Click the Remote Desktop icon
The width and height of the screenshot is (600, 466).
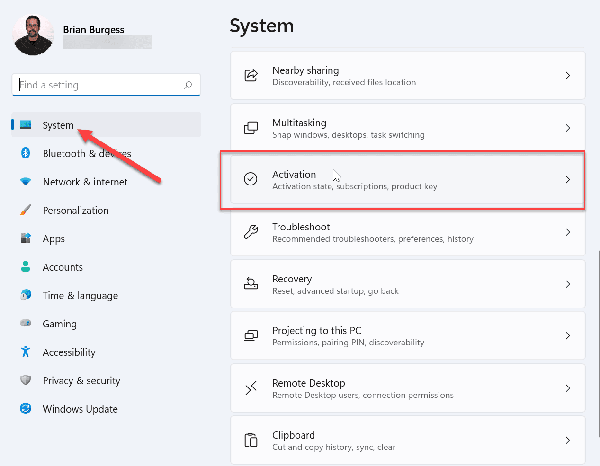(x=251, y=388)
